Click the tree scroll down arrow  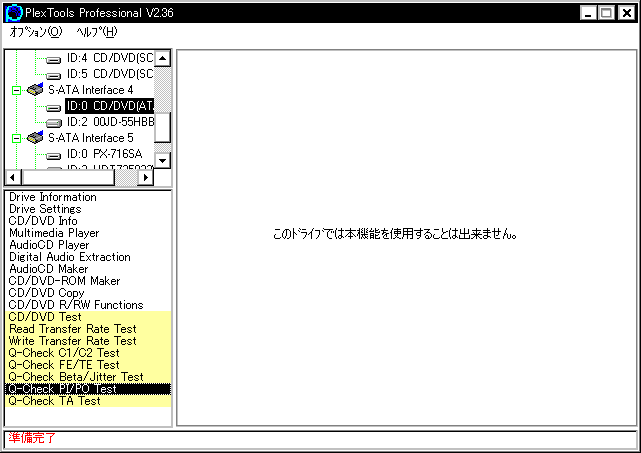tap(163, 160)
